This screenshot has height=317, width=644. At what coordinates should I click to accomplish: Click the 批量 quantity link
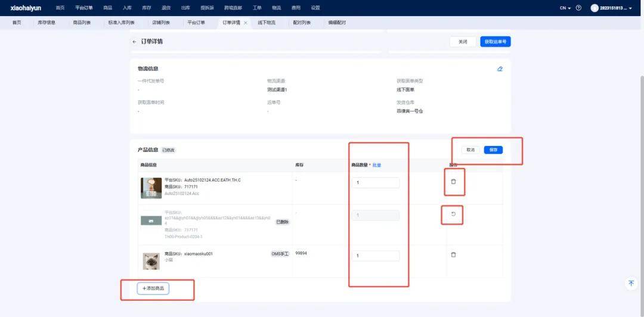coord(377,165)
